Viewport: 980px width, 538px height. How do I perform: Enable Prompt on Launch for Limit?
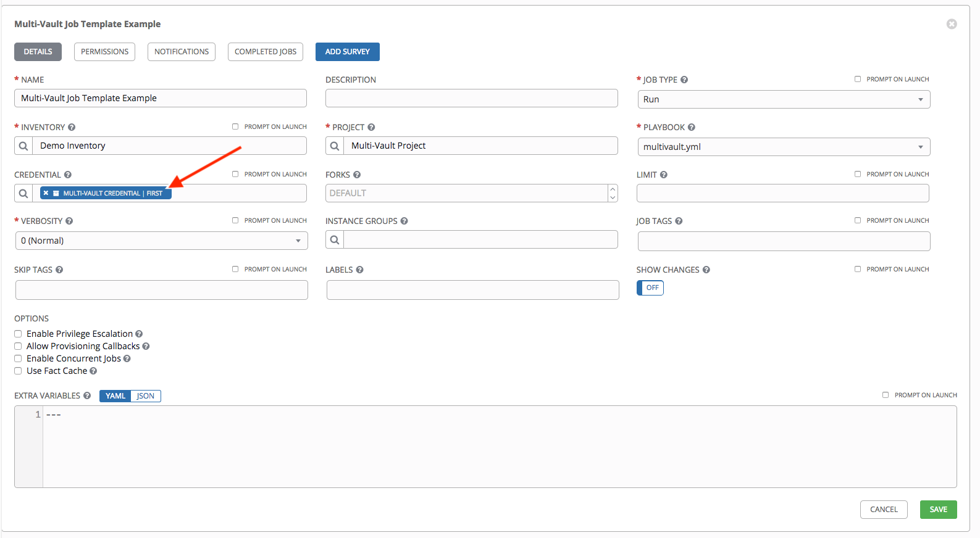tap(858, 174)
